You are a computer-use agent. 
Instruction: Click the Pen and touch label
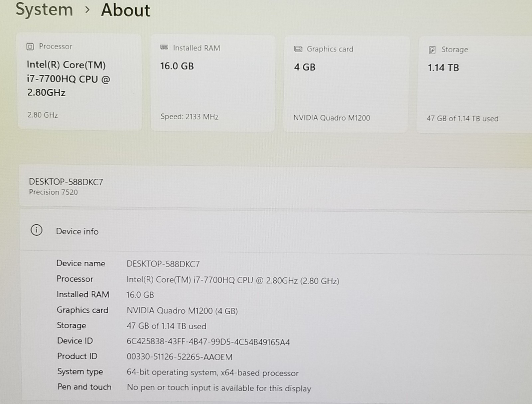click(84, 387)
